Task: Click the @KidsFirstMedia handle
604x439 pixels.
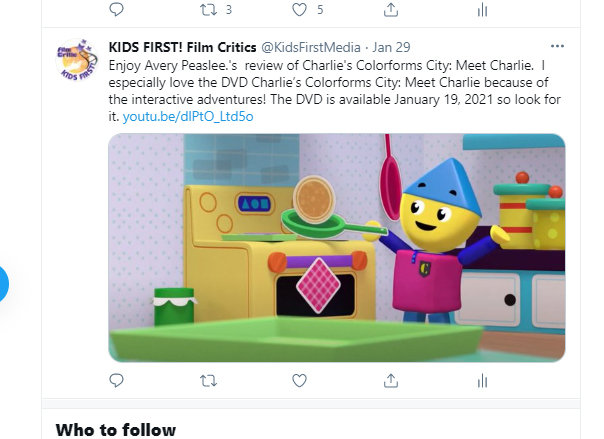Action: pyautogui.click(x=311, y=47)
